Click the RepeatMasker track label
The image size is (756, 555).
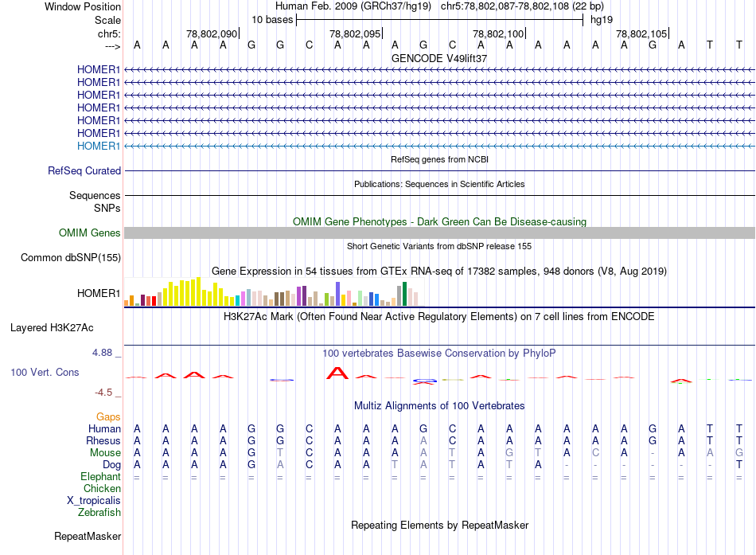tap(88, 536)
